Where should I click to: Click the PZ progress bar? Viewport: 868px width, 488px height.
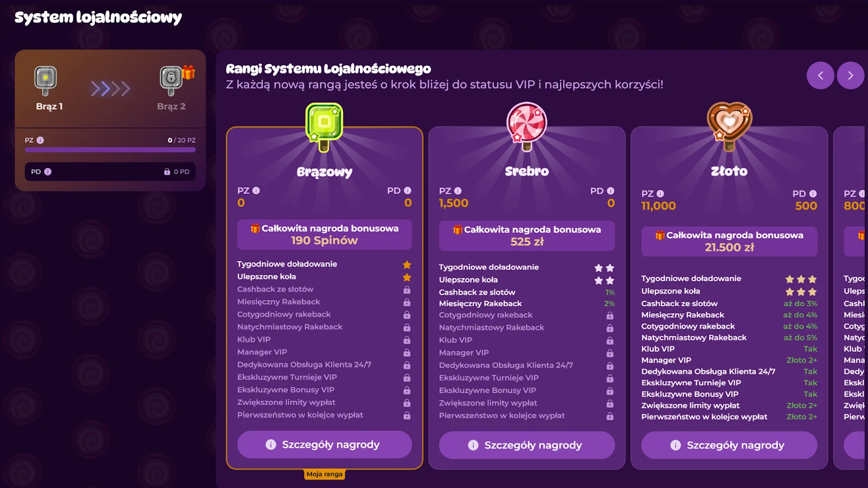point(110,150)
